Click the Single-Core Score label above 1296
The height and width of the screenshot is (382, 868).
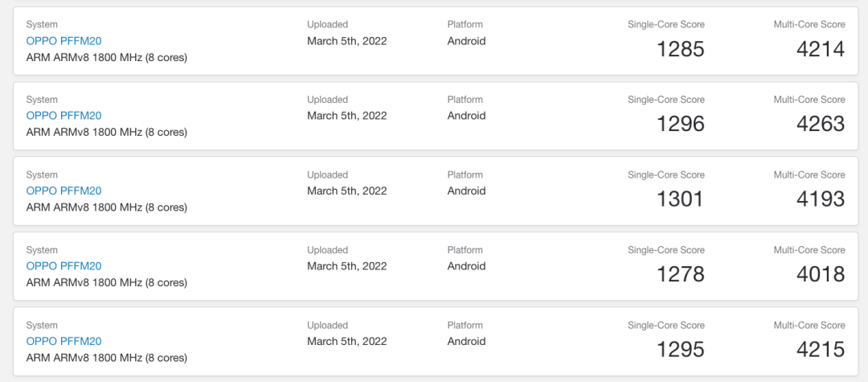click(665, 100)
